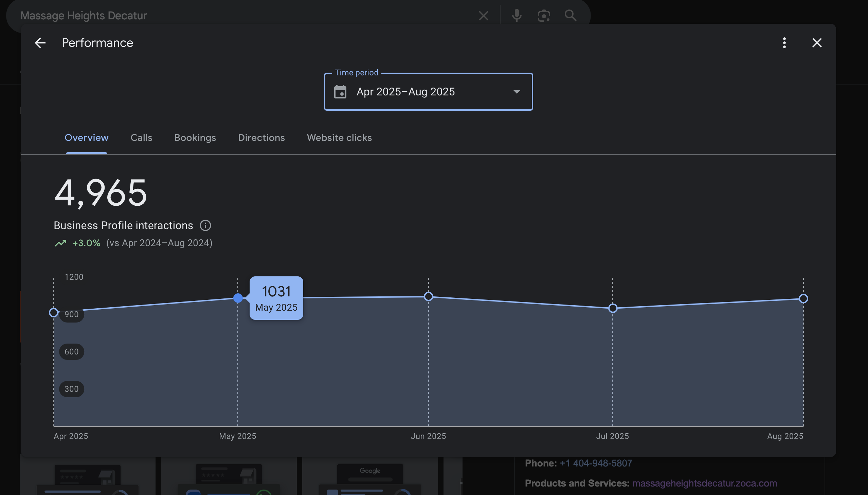The height and width of the screenshot is (495, 868).
Task: Click the magnifying glass search icon
Action: pos(570,16)
